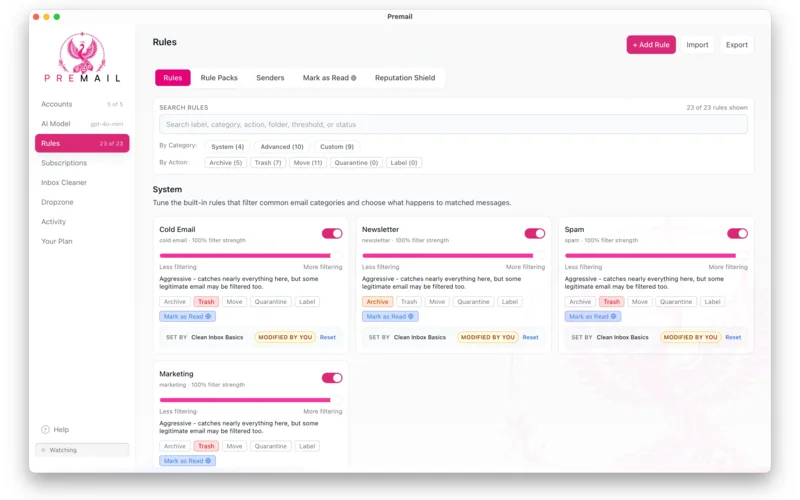
Task: Open Your Plan in sidebar
Action: (82, 241)
